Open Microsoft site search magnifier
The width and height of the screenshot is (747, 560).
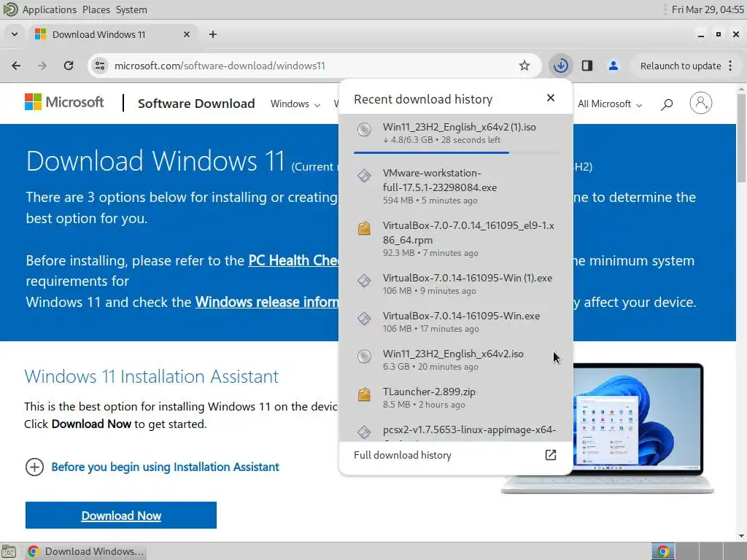click(x=667, y=104)
